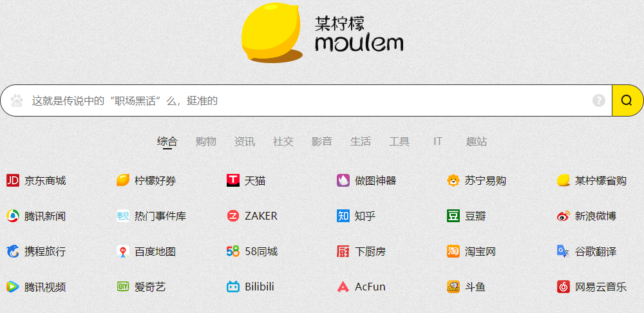
Task: Open the 携程旅行 link
Action: click(45, 251)
